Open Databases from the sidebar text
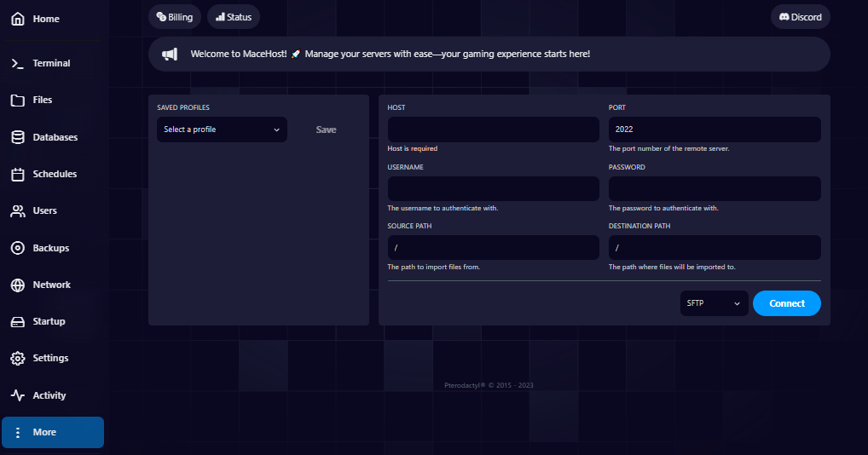The width and height of the screenshot is (868, 455). click(55, 137)
